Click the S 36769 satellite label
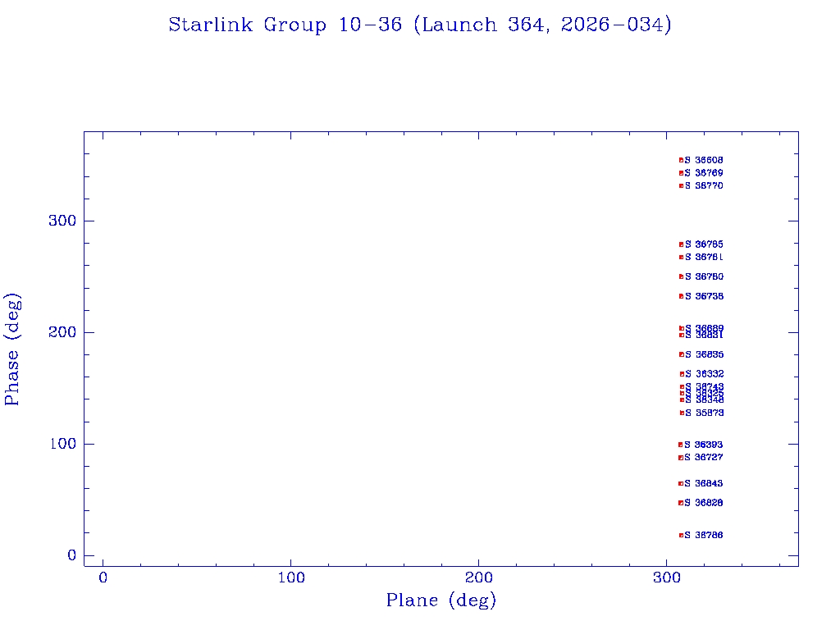This screenshot has width=840, height=630. (x=704, y=173)
